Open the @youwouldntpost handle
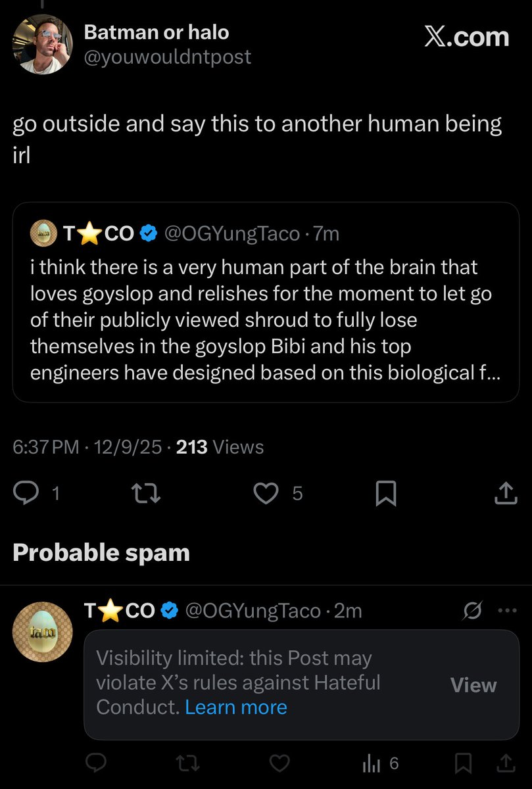 click(167, 57)
